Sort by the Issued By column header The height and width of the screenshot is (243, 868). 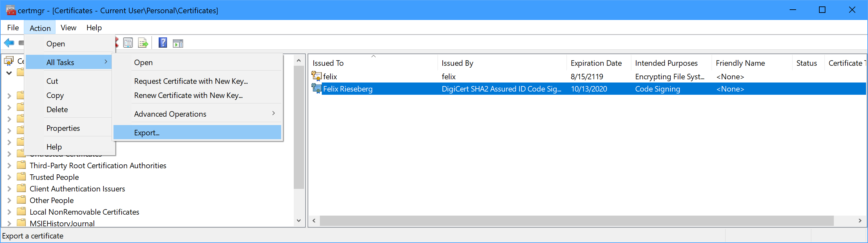(x=502, y=63)
